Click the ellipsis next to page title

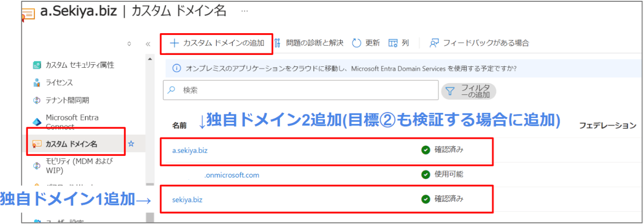(x=245, y=11)
